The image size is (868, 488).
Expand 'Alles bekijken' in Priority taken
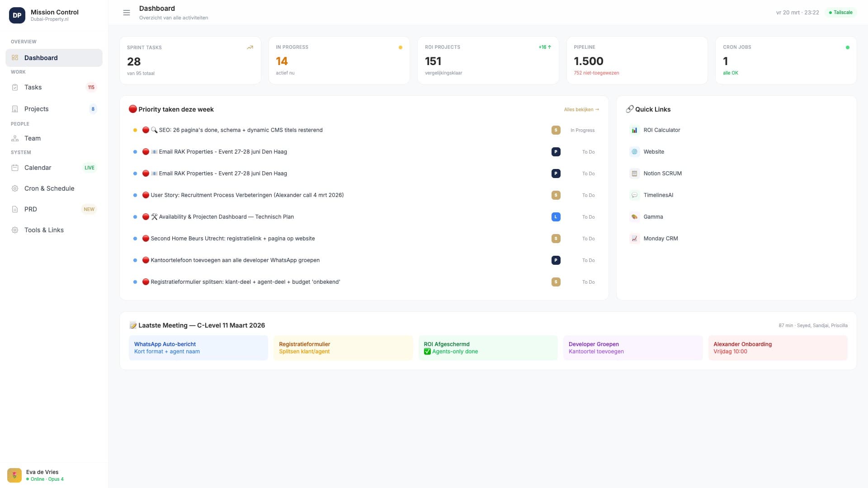click(581, 109)
